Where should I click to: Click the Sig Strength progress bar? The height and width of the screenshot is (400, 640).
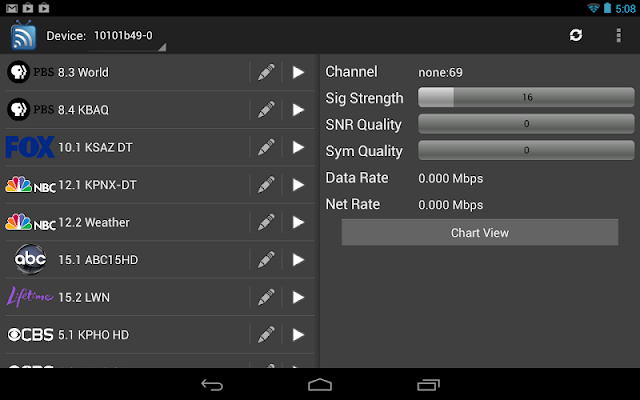click(x=526, y=97)
